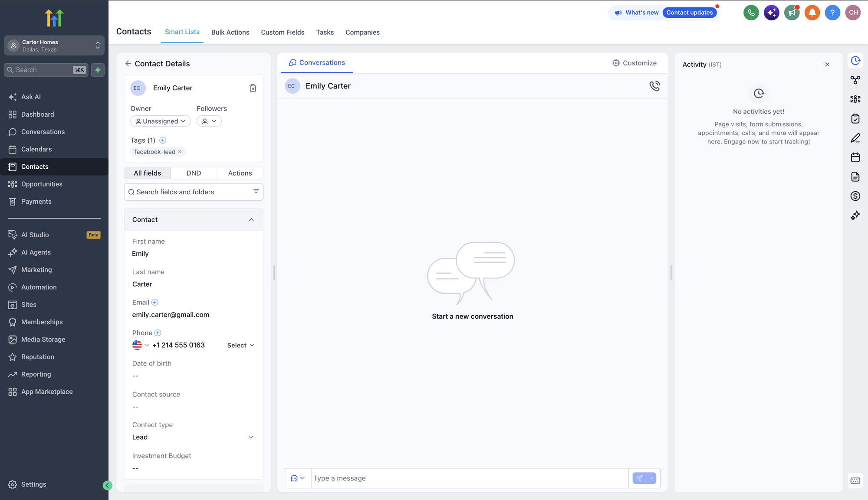Open the Followers dropdown
Viewport: 868px width, 500px height.
click(209, 121)
